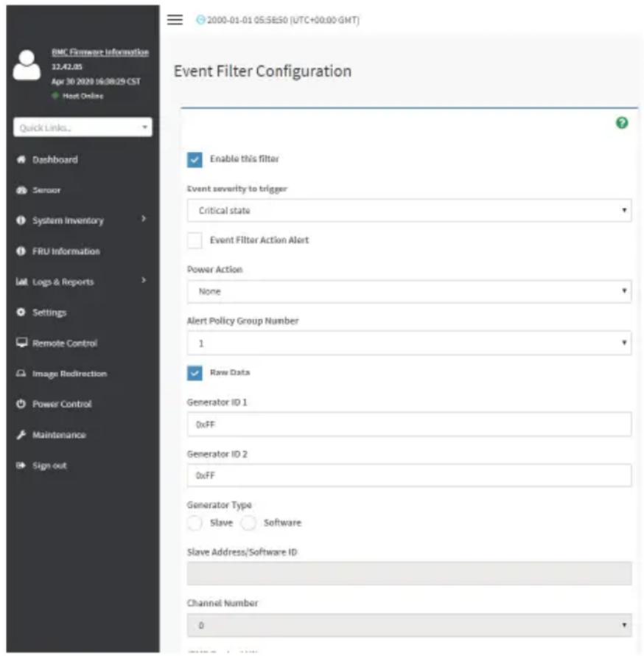Expand the System Inventory menu
This screenshot has height=656, width=644.
81,220
